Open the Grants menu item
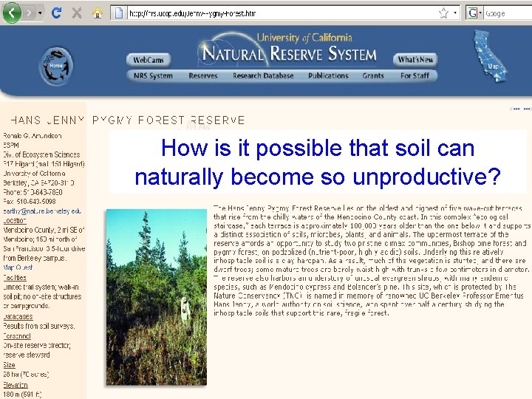This screenshot has height=399, width=532. 373,75
